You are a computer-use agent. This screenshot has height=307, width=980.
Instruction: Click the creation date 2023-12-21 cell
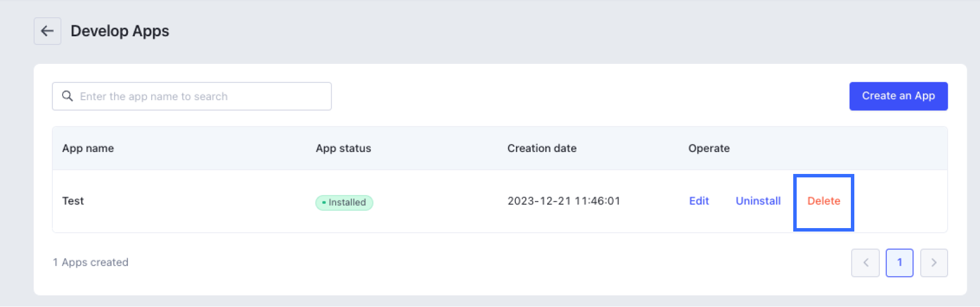(563, 201)
